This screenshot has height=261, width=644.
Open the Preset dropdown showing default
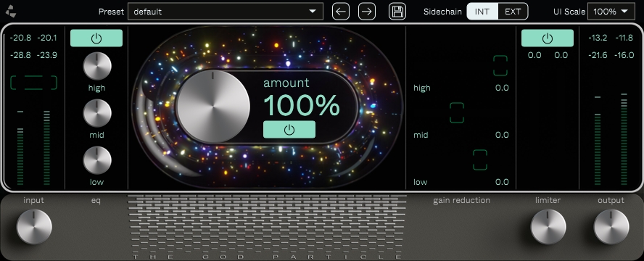click(226, 12)
